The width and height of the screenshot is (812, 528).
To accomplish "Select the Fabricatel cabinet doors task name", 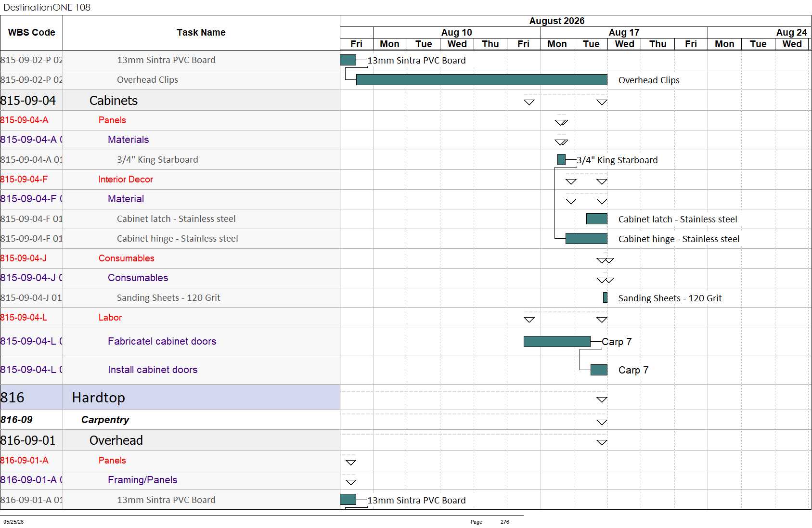I will 162,342.
